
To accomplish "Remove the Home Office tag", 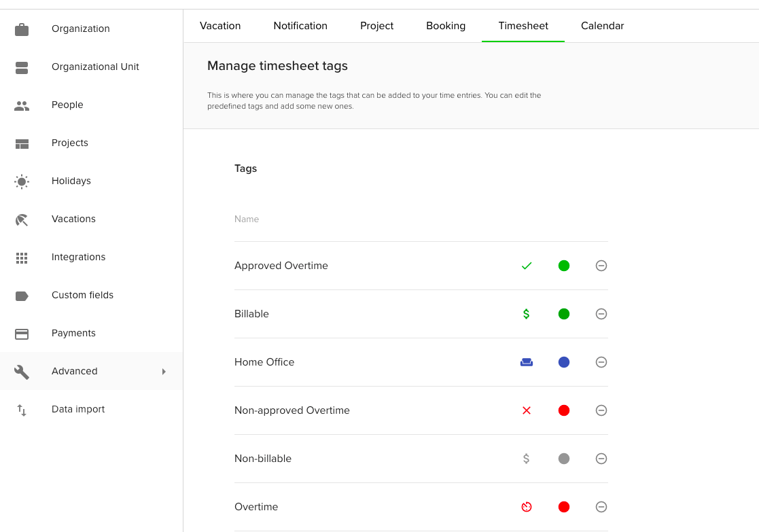I will pyautogui.click(x=601, y=361).
